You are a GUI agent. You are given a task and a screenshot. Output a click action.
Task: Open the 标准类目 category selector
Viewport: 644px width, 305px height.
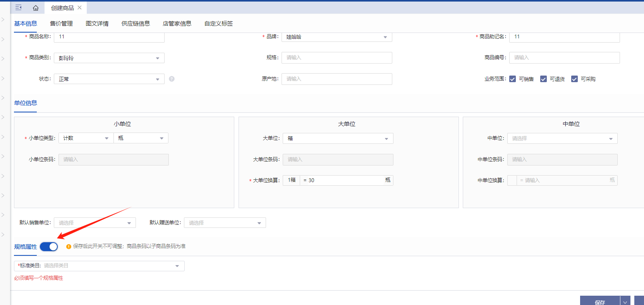point(99,266)
